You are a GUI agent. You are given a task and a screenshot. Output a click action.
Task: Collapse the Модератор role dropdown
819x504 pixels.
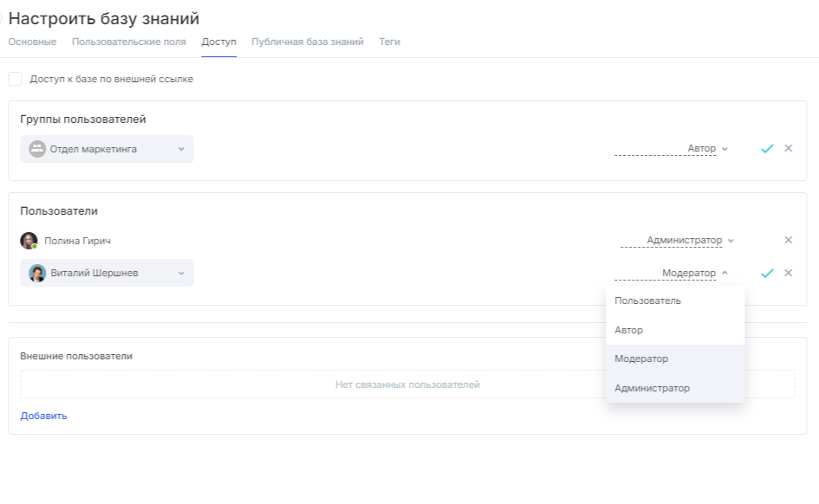(x=694, y=274)
